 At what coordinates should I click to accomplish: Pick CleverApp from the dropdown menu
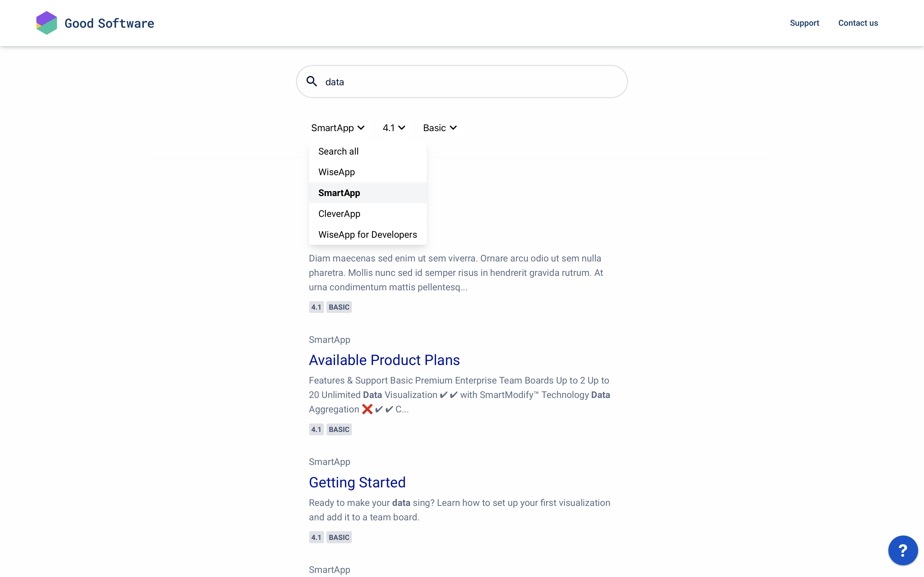point(339,214)
